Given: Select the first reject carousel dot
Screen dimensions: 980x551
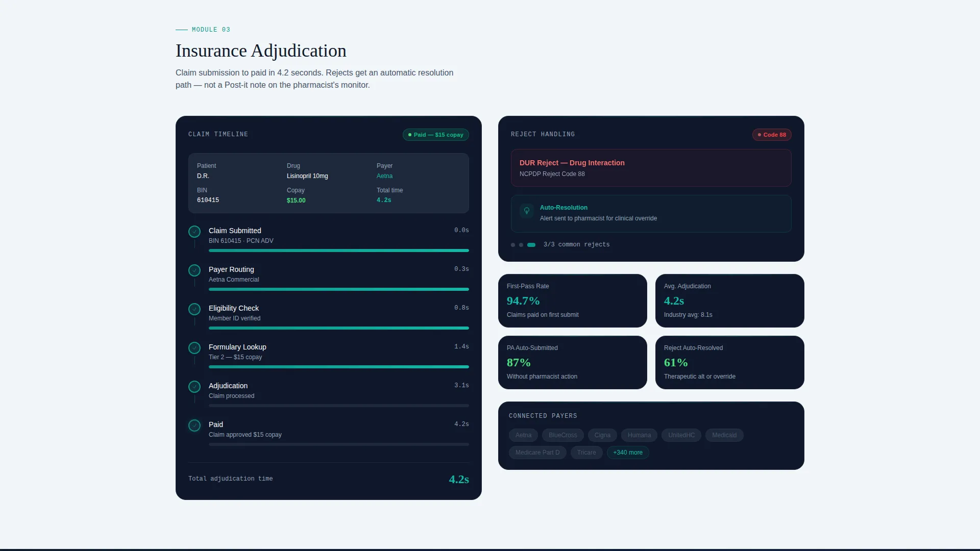Looking at the screenshot, I should (513, 245).
